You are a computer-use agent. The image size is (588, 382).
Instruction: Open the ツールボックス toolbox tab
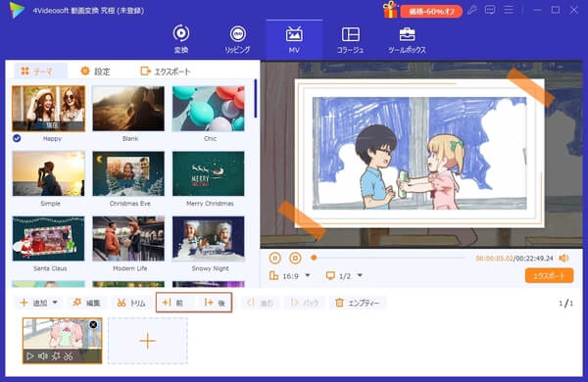[x=407, y=39]
